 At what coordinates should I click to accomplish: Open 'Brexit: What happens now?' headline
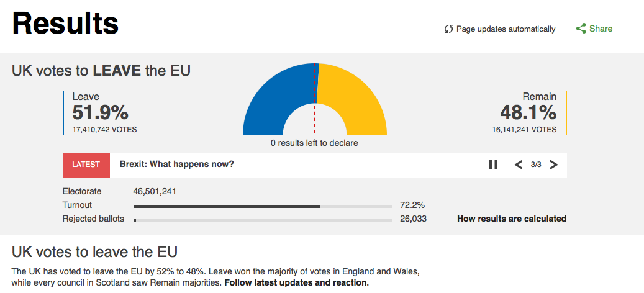click(177, 165)
